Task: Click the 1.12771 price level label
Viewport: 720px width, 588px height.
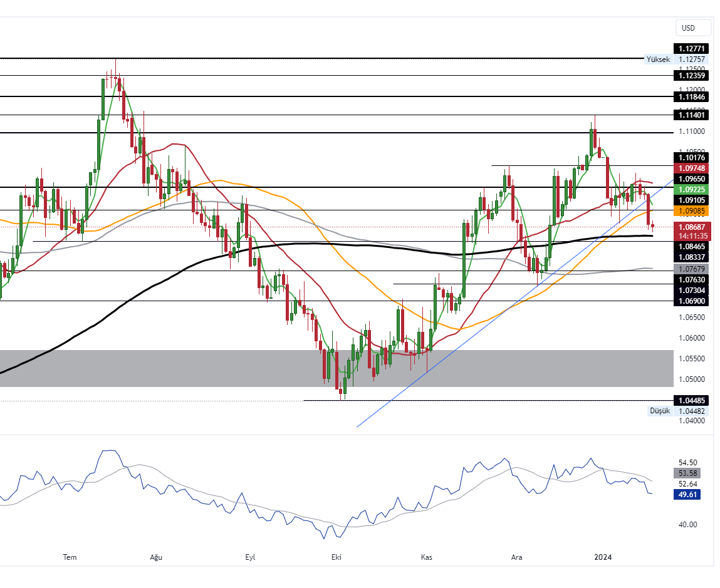Action: [691, 49]
